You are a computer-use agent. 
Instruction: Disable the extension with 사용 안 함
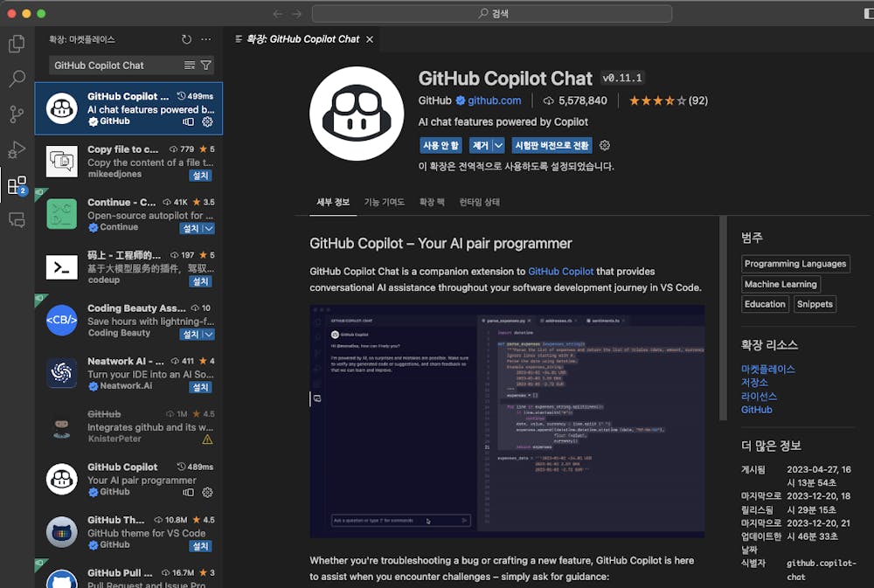click(440, 145)
